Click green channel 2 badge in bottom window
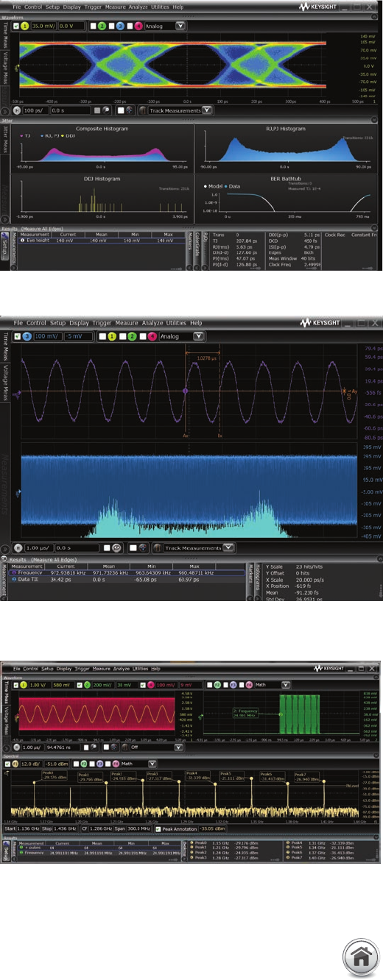383x980 pixels. point(86,685)
